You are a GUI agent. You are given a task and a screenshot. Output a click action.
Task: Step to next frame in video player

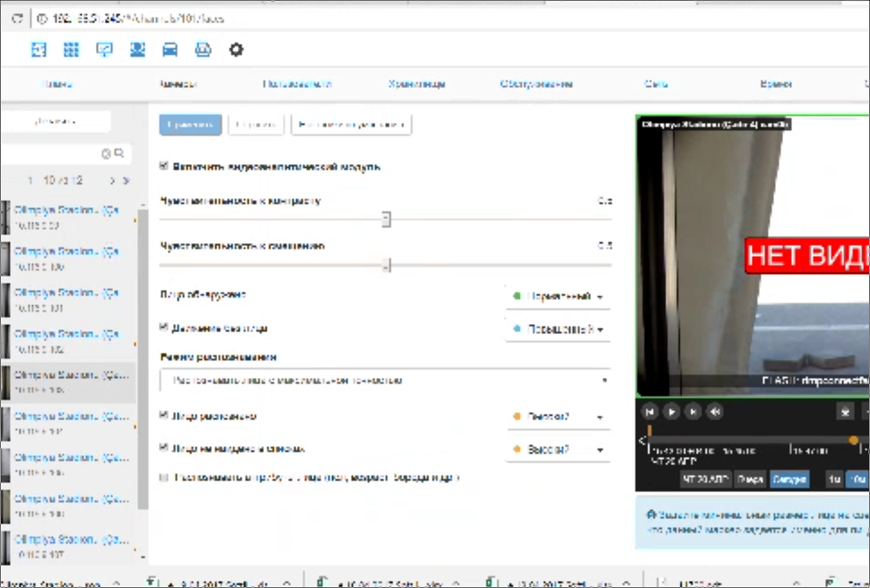click(693, 412)
